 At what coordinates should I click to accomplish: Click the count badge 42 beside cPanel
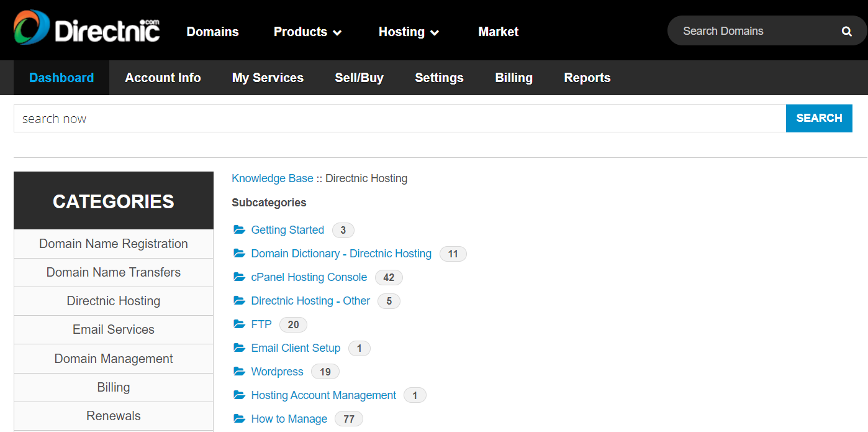(x=389, y=277)
